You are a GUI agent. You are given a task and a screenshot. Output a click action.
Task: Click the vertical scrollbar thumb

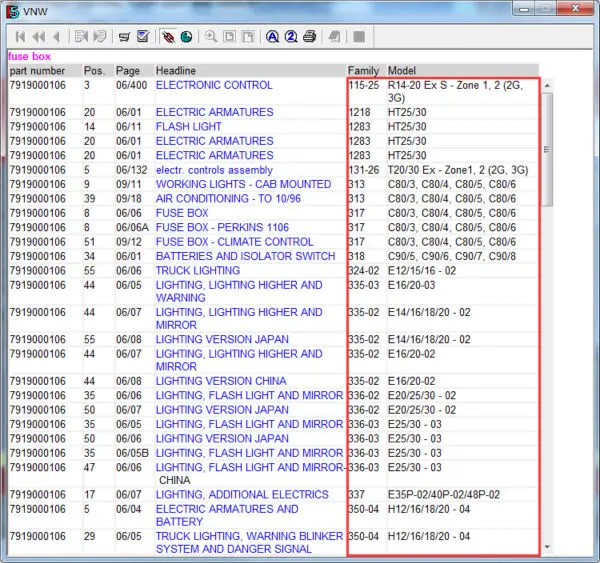(547, 149)
